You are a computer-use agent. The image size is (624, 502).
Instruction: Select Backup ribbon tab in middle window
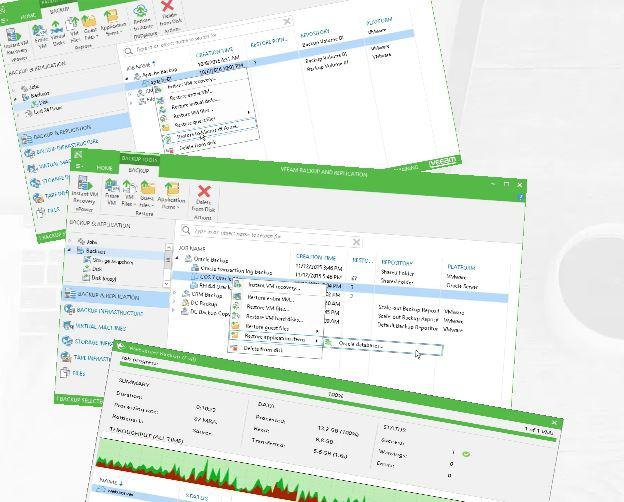pyautogui.click(x=139, y=170)
